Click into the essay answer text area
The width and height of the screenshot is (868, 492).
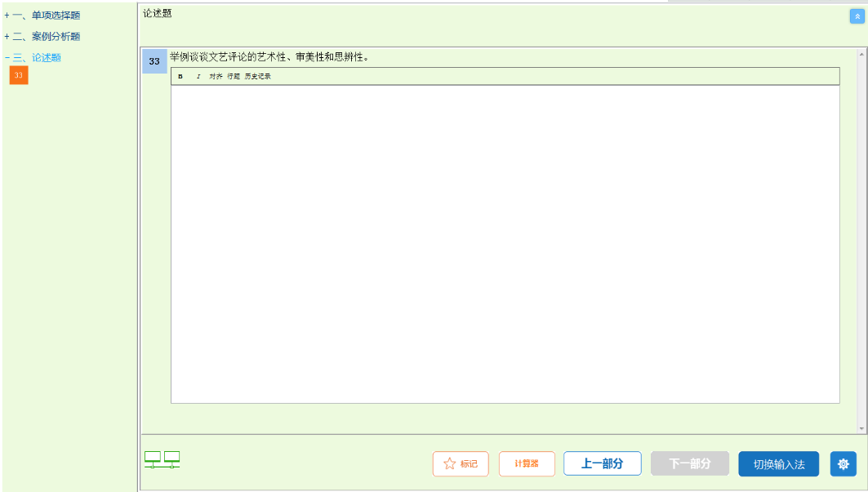505,244
